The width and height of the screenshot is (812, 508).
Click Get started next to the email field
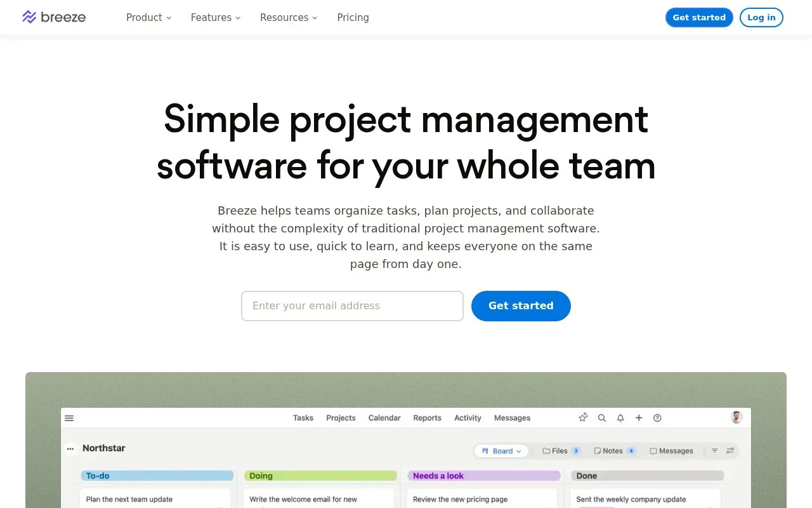pos(521,306)
